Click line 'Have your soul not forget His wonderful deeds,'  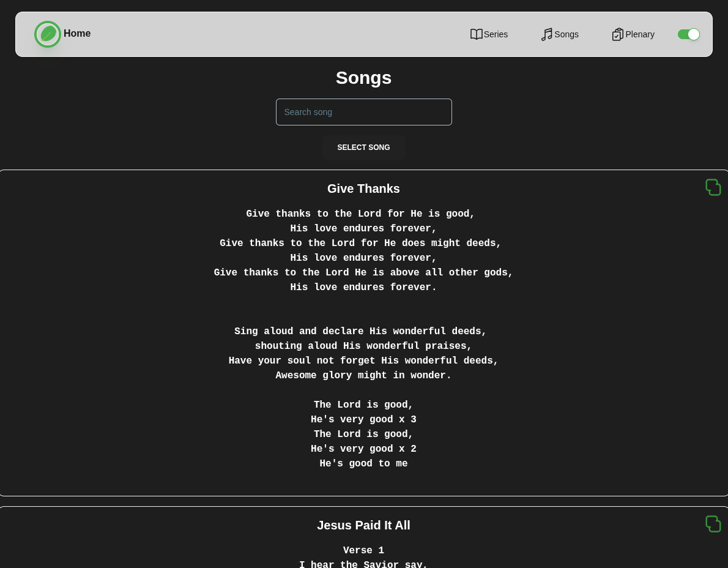(363, 361)
